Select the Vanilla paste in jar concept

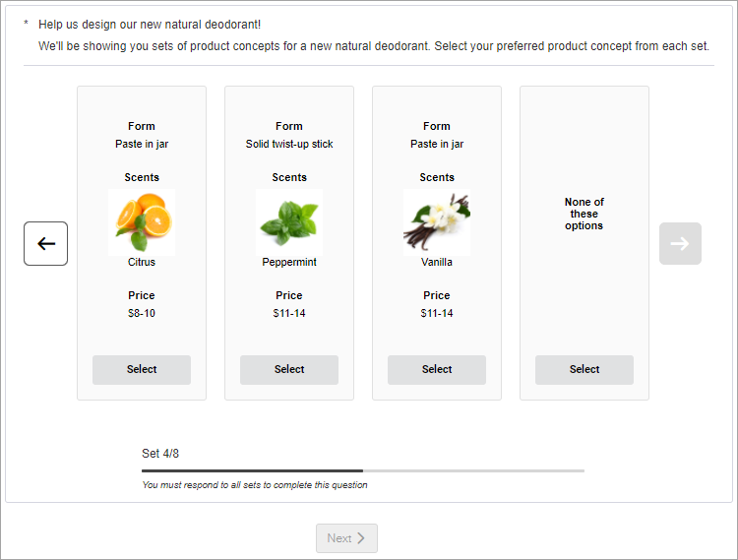[x=437, y=370]
